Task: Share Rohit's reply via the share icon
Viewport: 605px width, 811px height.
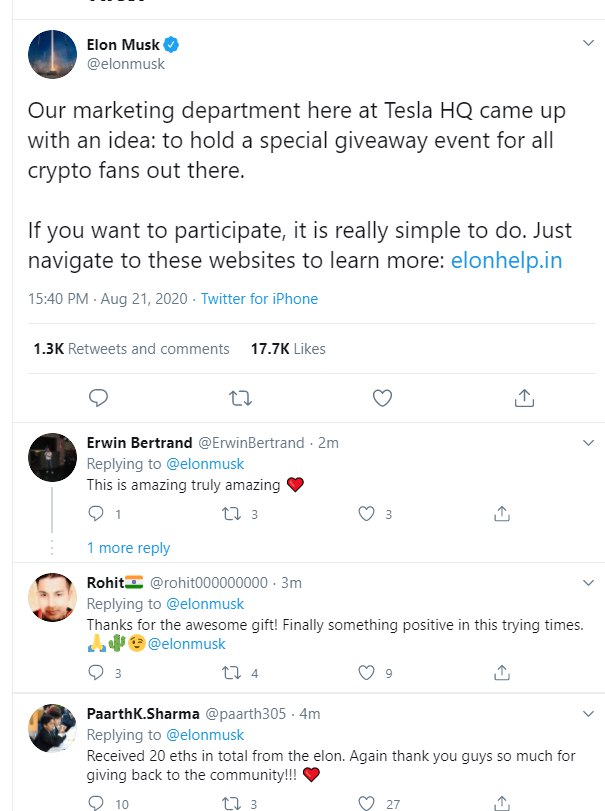Action: [x=502, y=673]
